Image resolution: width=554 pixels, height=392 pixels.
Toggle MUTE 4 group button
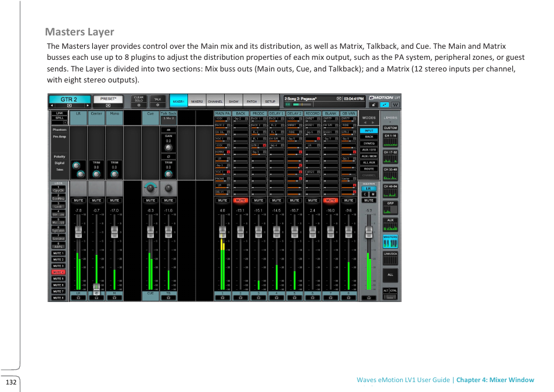(58, 272)
